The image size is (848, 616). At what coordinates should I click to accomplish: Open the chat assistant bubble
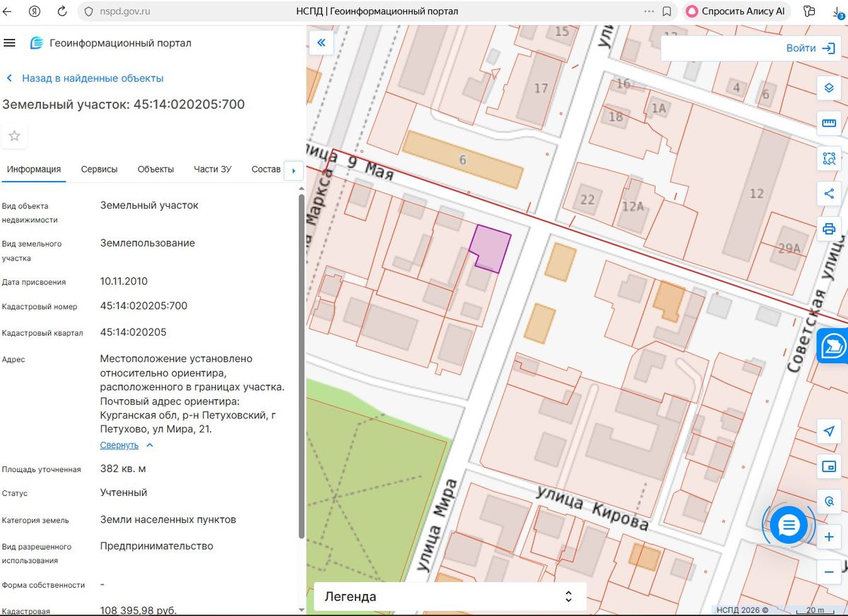789,525
